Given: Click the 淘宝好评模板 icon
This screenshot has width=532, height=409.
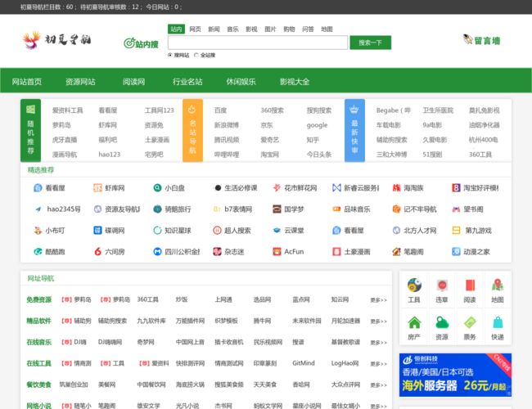Looking at the screenshot, I should (456, 188).
